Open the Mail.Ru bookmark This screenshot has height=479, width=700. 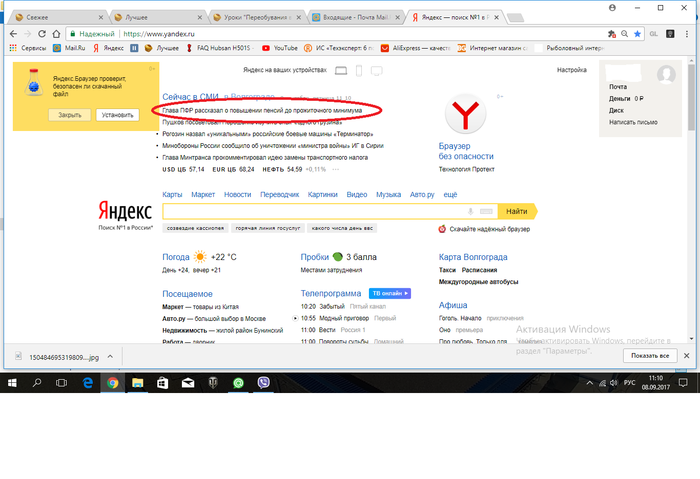click(x=69, y=48)
